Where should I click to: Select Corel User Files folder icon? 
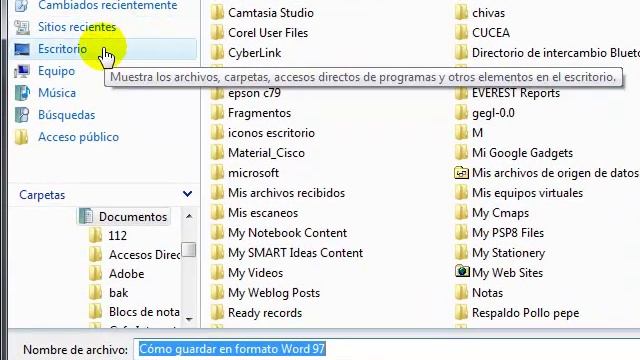point(218,33)
